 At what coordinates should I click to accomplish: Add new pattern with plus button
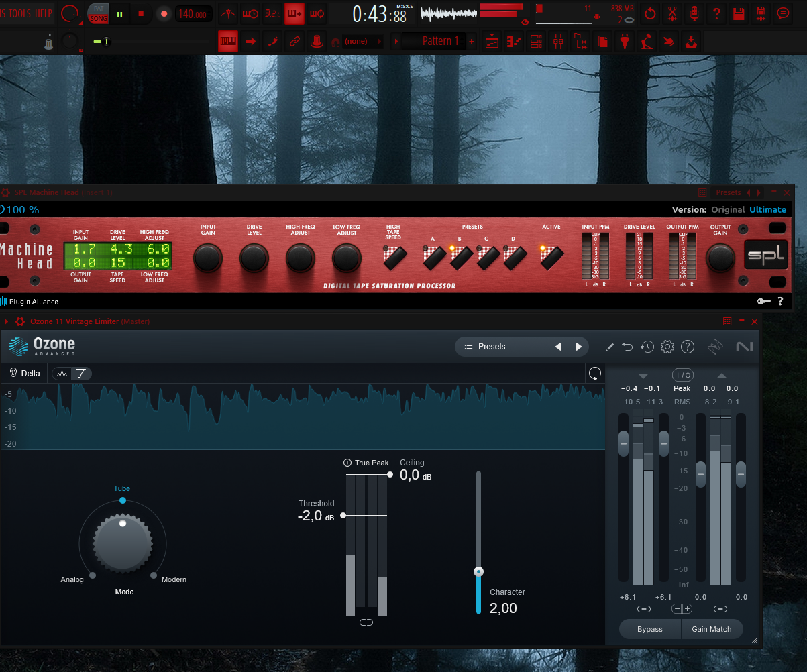pyautogui.click(x=472, y=42)
